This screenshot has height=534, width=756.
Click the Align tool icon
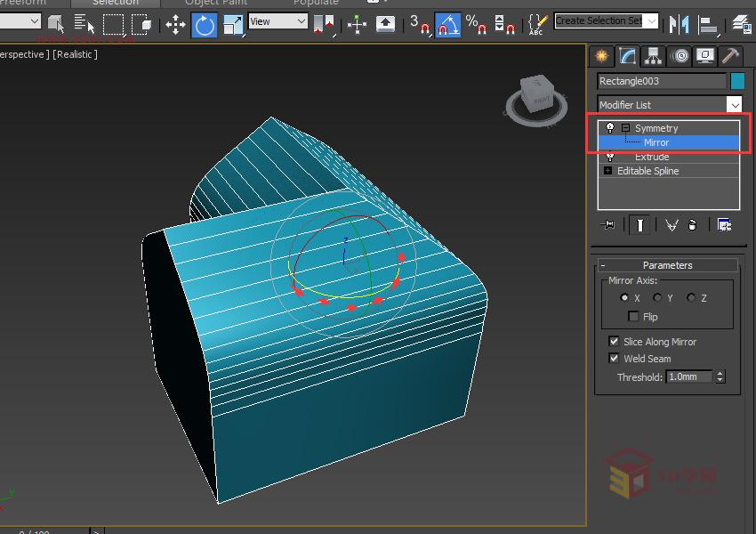[x=708, y=25]
